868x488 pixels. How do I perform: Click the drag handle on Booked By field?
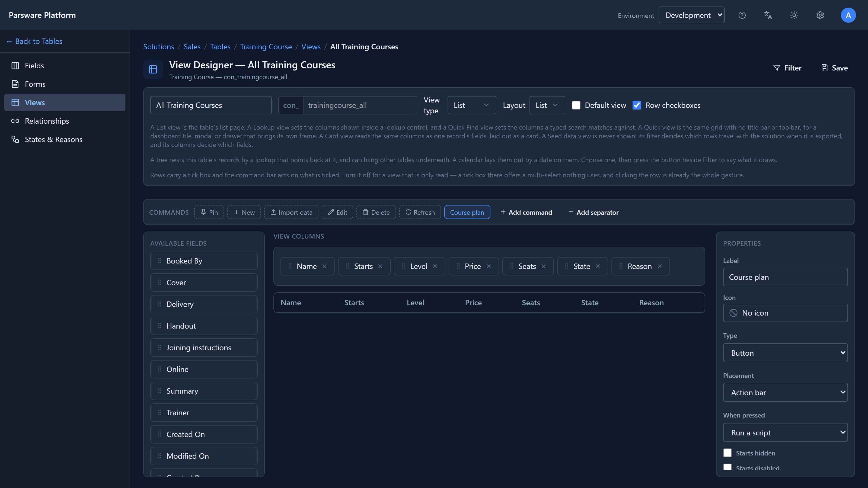pyautogui.click(x=160, y=261)
